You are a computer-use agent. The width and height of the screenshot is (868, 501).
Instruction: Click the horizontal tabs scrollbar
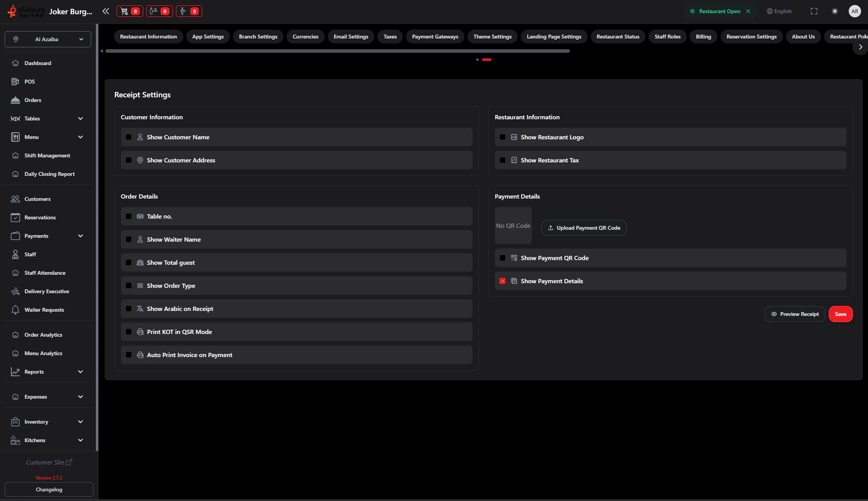click(x=337, y=51)
